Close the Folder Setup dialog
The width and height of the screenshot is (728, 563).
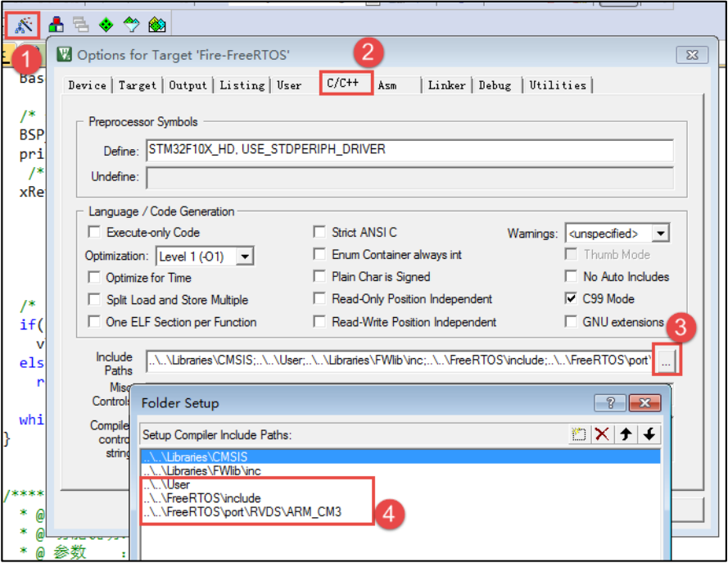point(645,402)
